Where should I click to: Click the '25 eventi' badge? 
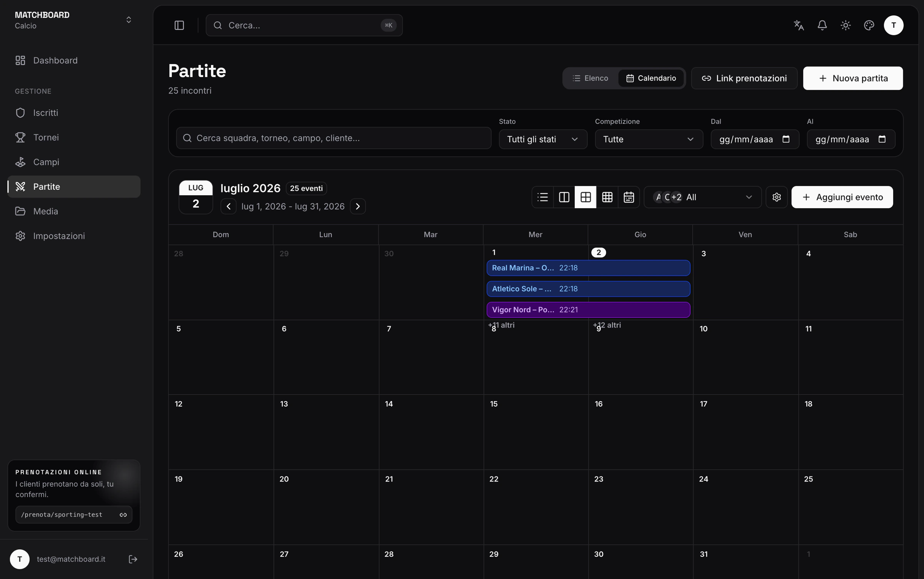(x=306, y=188)
